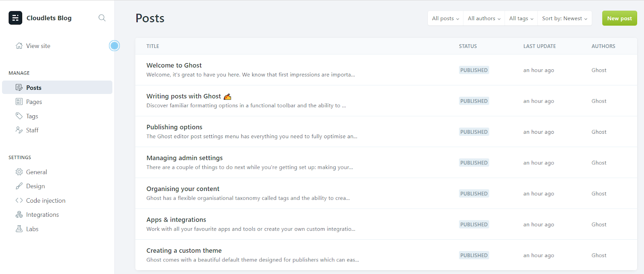Click PUBLISHED badge for Creating a custom theme
Image resolution: width=644 pixels, height=274 pixels.
(x=474, y=255)
